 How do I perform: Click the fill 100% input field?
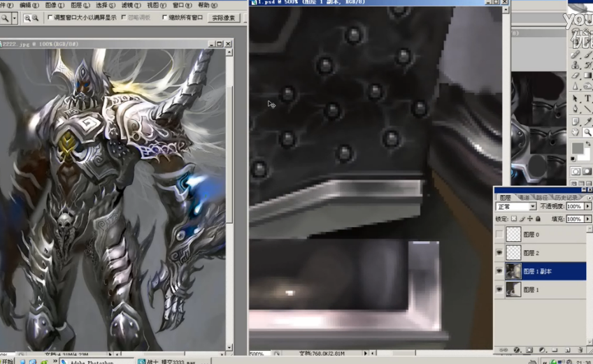click(x=575, y=219)
